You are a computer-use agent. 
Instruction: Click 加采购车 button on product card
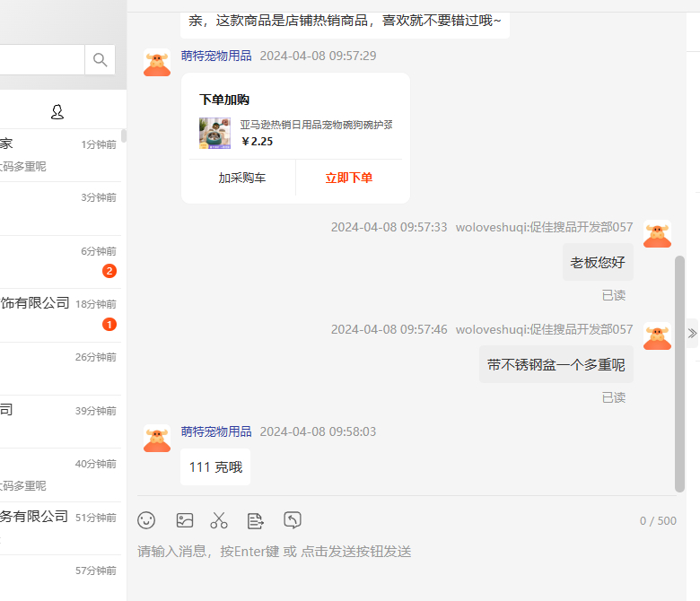pyautogui.click(x=242, y=178)
